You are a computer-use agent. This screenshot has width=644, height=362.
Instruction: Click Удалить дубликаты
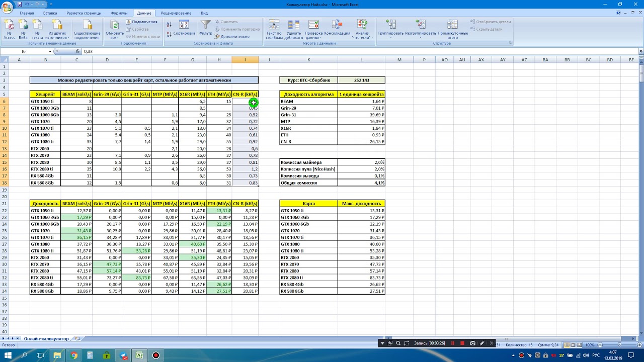[x=294, y=29]
